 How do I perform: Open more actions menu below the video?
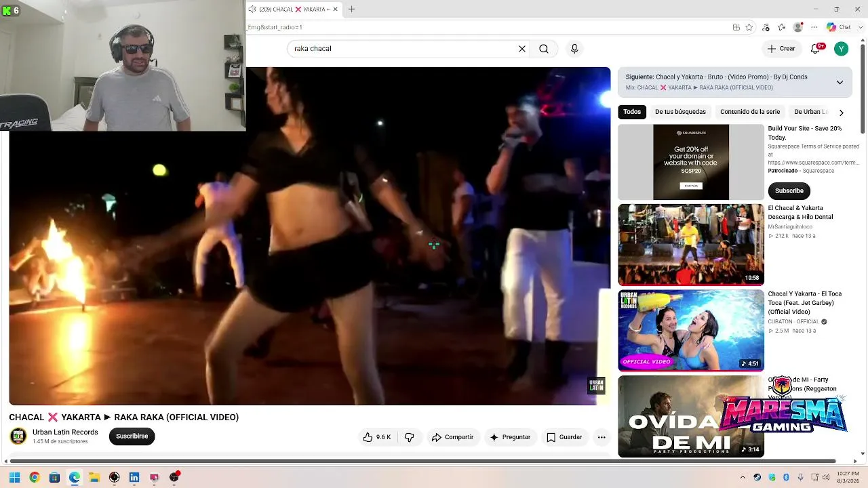point(601,437)
